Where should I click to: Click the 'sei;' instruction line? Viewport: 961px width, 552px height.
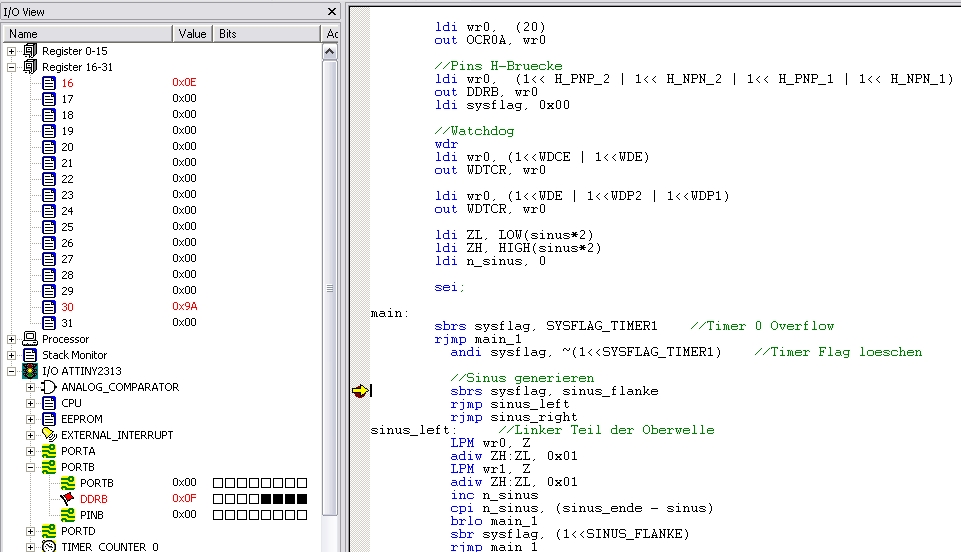[449, 287]
